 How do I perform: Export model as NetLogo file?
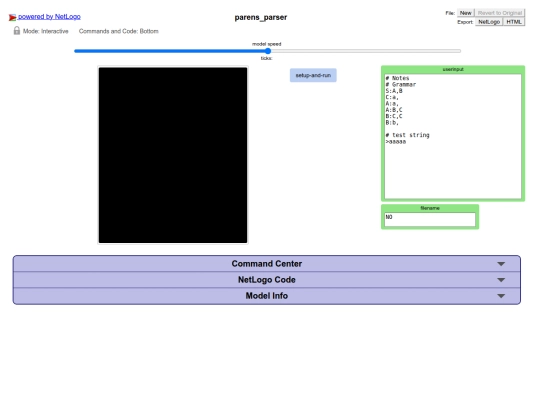[x=489, y=22]
